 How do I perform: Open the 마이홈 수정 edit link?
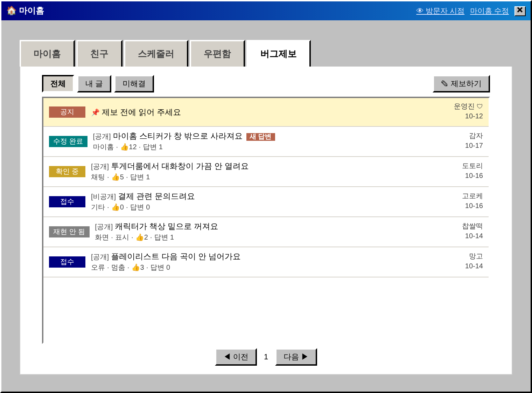click(x=489, y=11)
